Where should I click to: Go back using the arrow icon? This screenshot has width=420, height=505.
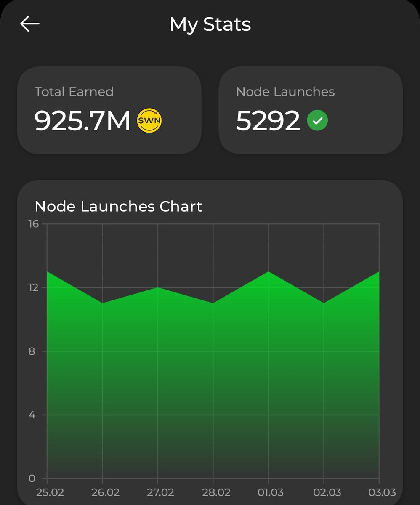pyautogui.click(x=30, y=24)
